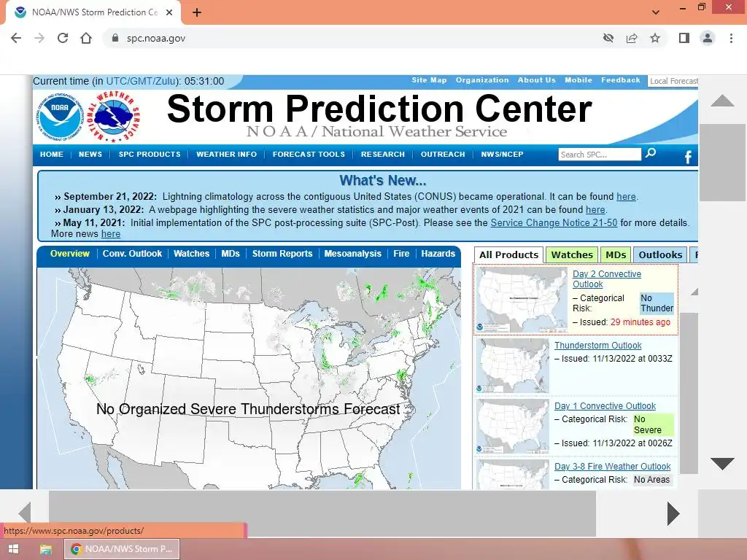Open the Chrome profile avatar
Viewport: 747px width, 560px height.
[708, 38]
